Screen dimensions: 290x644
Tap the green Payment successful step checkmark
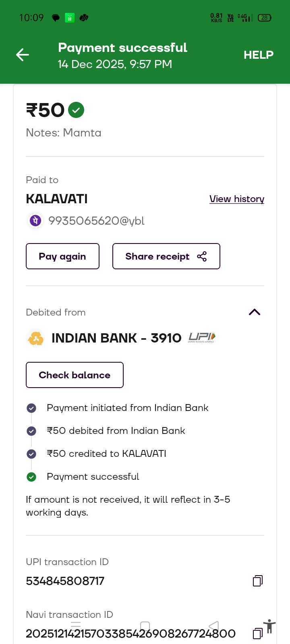[x=31, y=477]
